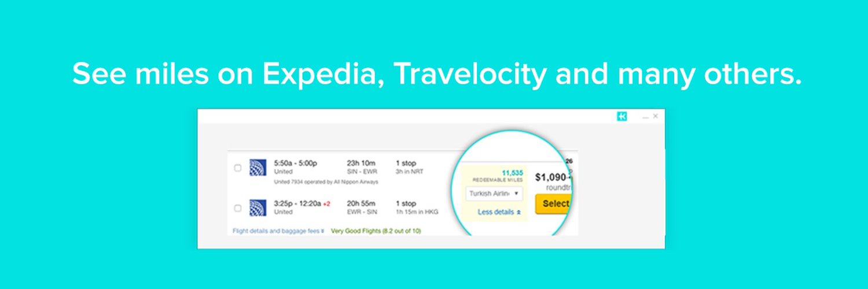The image size is (868, 289).
Task: Click the See miles on Expedia headline
Action: pos(436,74)
